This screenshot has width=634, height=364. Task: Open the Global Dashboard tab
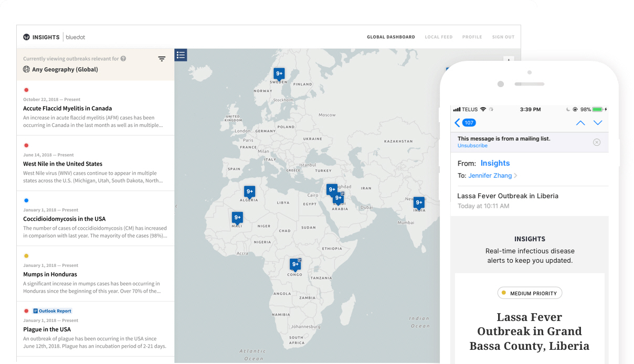pyautogui.click(x=390, y=37)
